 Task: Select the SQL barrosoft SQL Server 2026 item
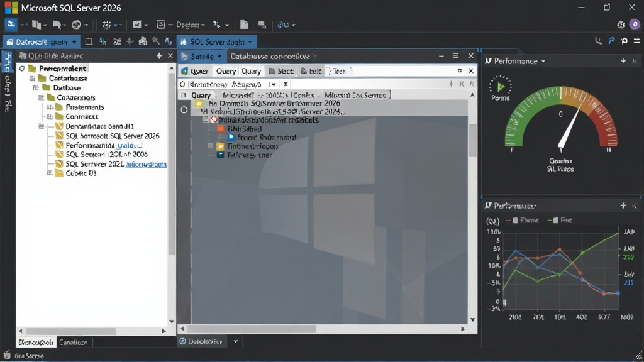coord(113,136)
